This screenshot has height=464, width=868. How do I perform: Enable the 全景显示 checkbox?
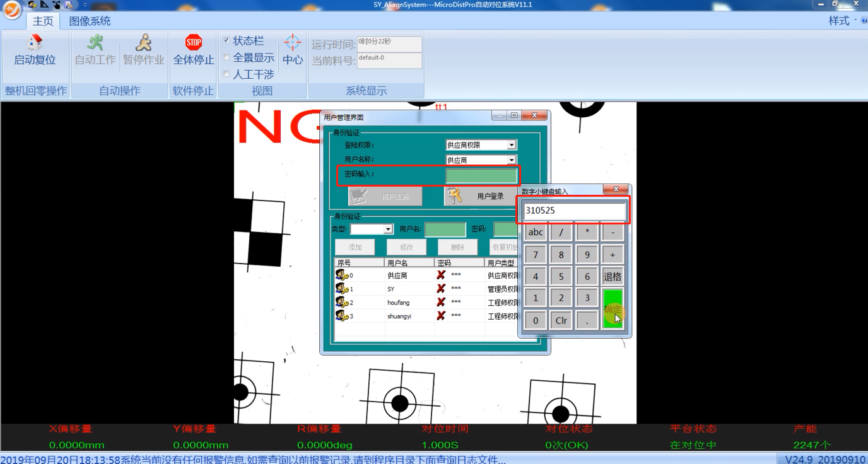pos(226,57)
